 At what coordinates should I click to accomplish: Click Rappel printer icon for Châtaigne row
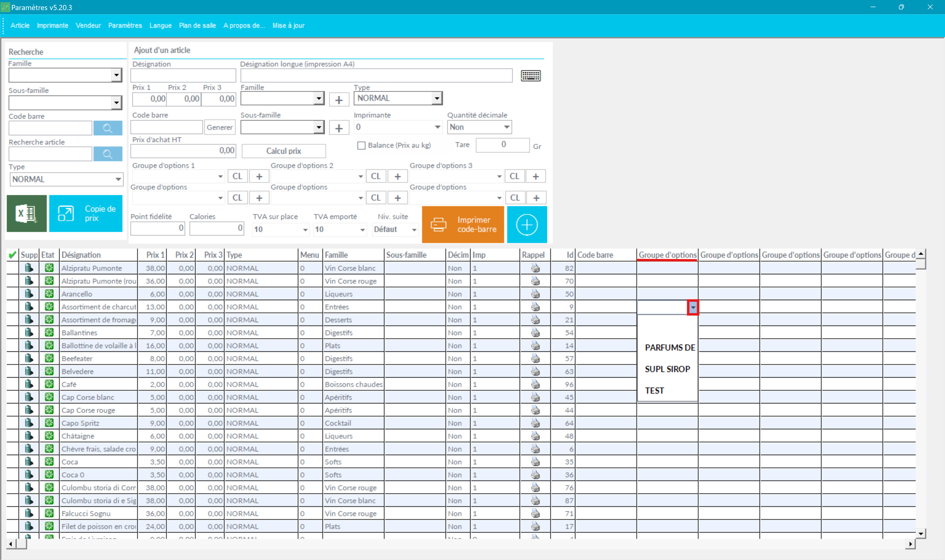535,436
